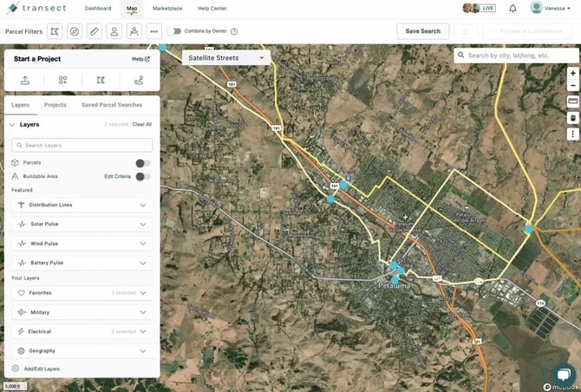
Task: Click the Save Search button
Action: click(x=423, y=31)
